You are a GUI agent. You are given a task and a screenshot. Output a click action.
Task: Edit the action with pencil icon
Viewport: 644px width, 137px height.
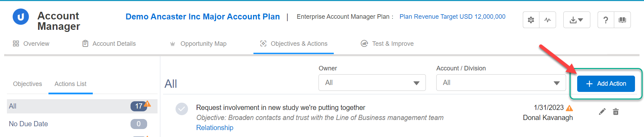[x=602, y=112]
